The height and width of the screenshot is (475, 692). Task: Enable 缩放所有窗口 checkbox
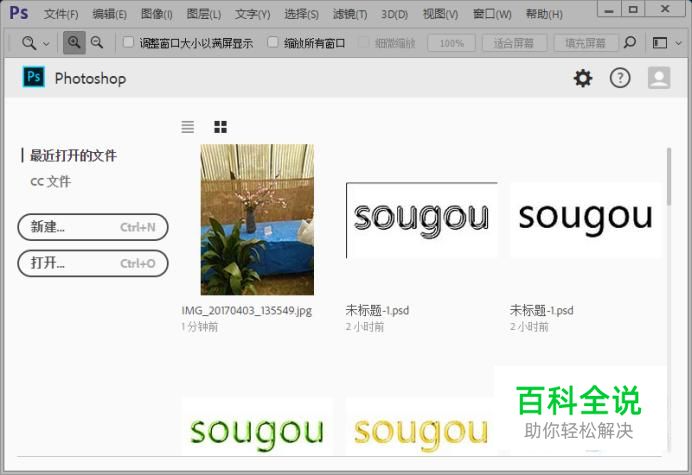[273, 42]
